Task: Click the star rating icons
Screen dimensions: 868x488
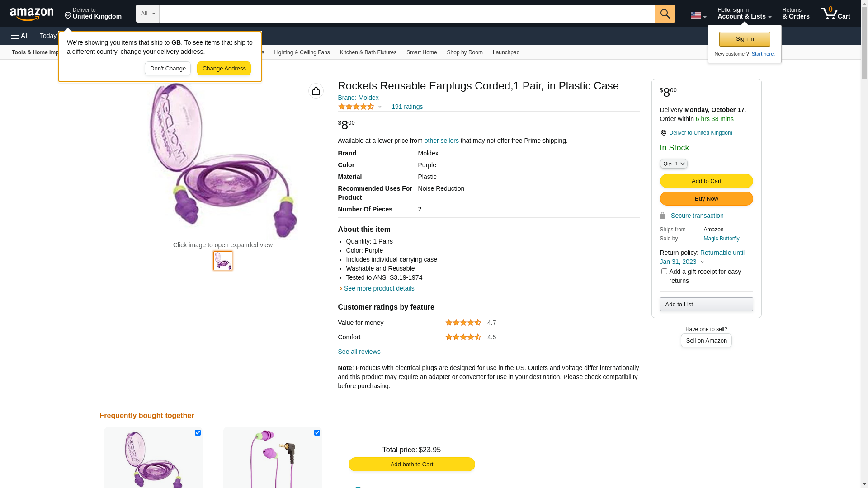Action: coord(356,107)
